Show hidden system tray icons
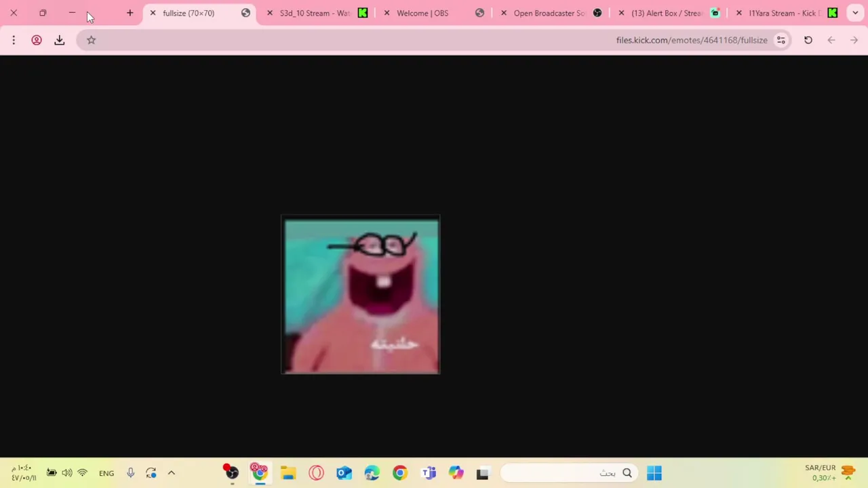This screenshot has width=868, height=488. click(172, 473)
